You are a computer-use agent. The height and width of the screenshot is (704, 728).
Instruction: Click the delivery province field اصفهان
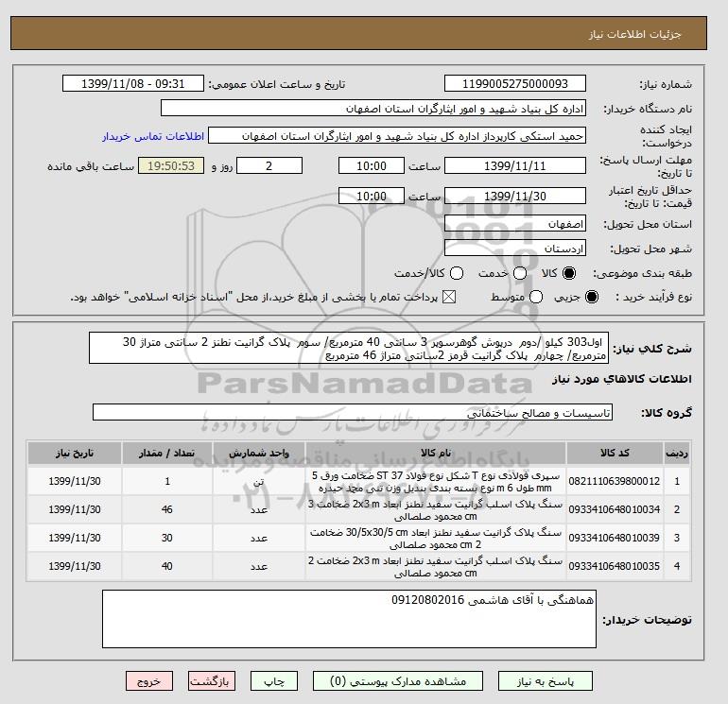pos(515,224)
